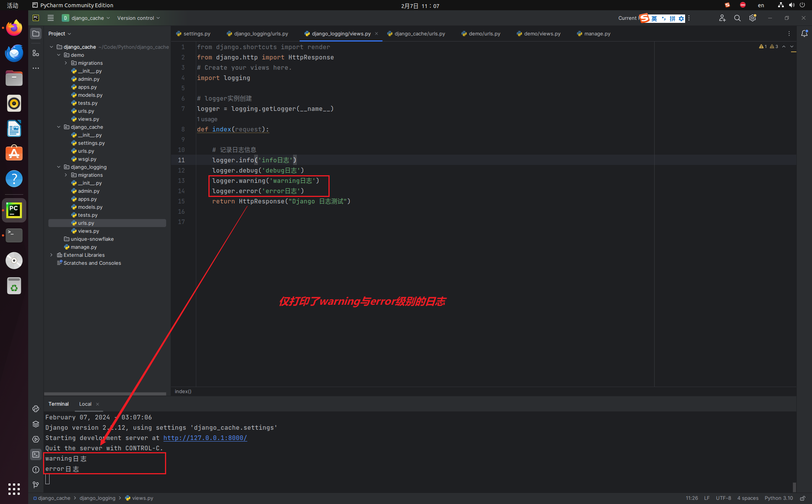
Task: Click the Account/Profile icon in toolbar
Action: click(x=722, y=18)
